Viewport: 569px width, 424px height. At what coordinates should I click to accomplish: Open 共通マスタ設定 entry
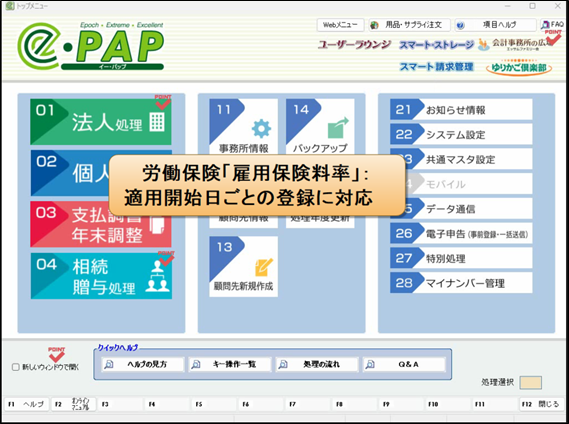468,159
